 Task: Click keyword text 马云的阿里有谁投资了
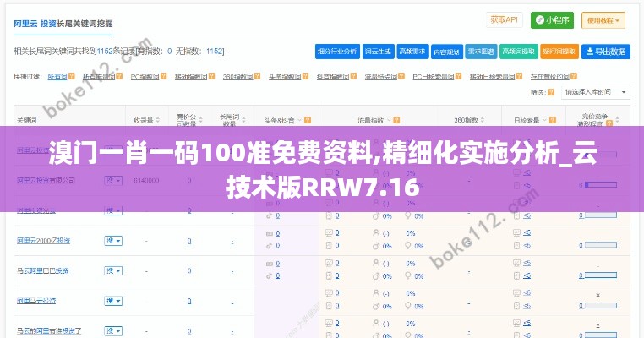coord(49,331)
